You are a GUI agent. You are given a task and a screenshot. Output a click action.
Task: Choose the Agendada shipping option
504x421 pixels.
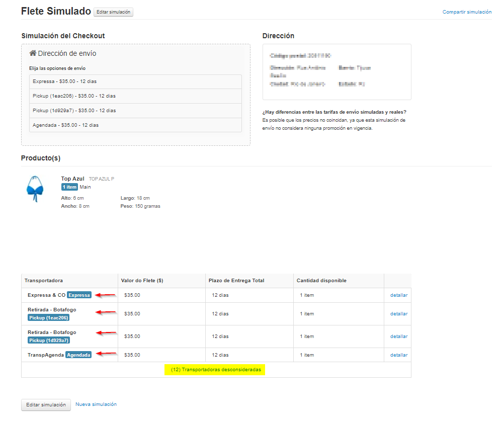[135, 125]
